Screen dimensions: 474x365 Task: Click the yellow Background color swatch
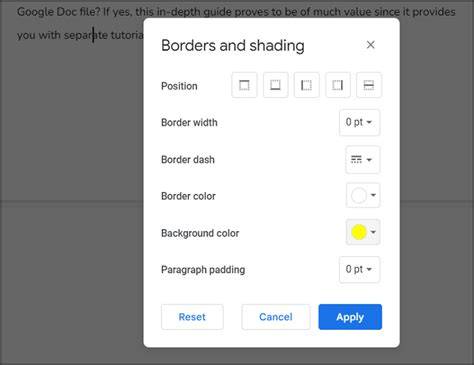[x=359, y=232]
